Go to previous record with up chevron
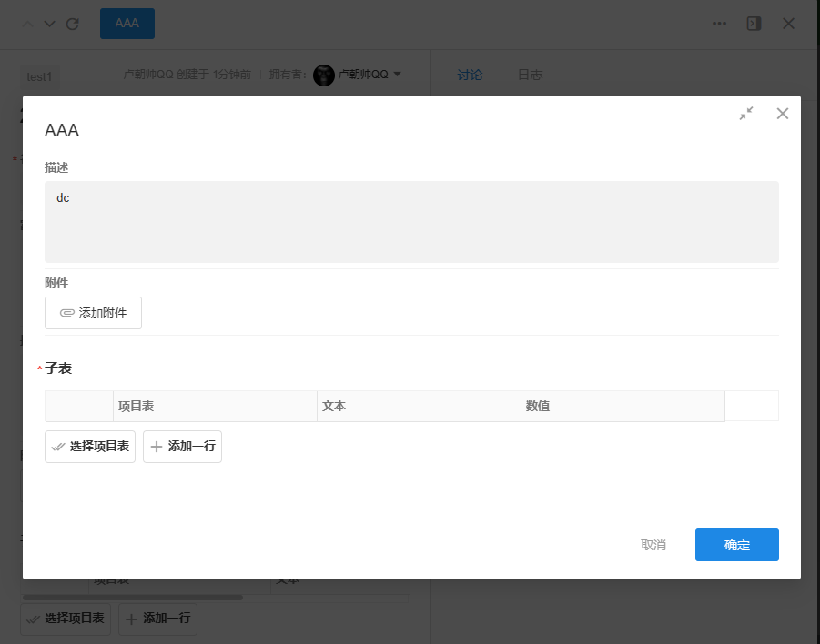This screenshot has height=644, width=820. click(28, 24)
